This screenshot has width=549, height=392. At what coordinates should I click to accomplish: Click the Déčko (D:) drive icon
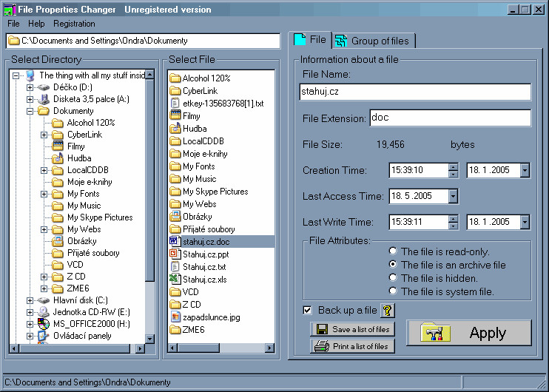(44, 87)
